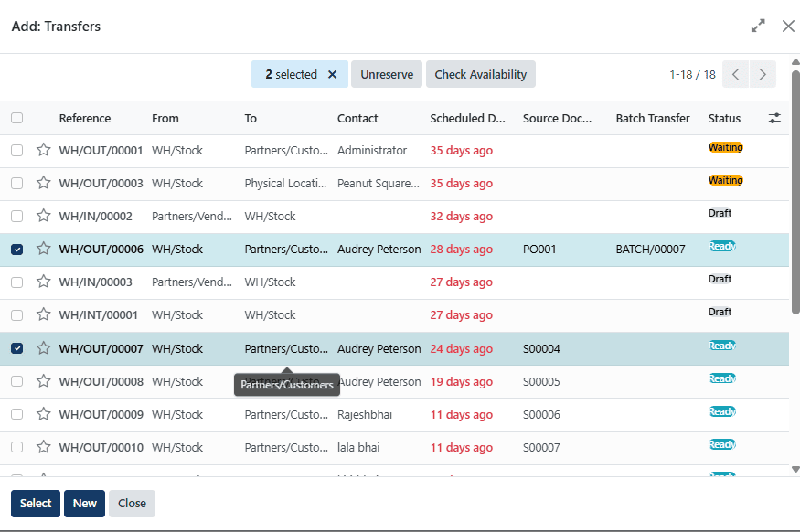Click Check Availability
The image size is (800, 532).
[481, 74]
